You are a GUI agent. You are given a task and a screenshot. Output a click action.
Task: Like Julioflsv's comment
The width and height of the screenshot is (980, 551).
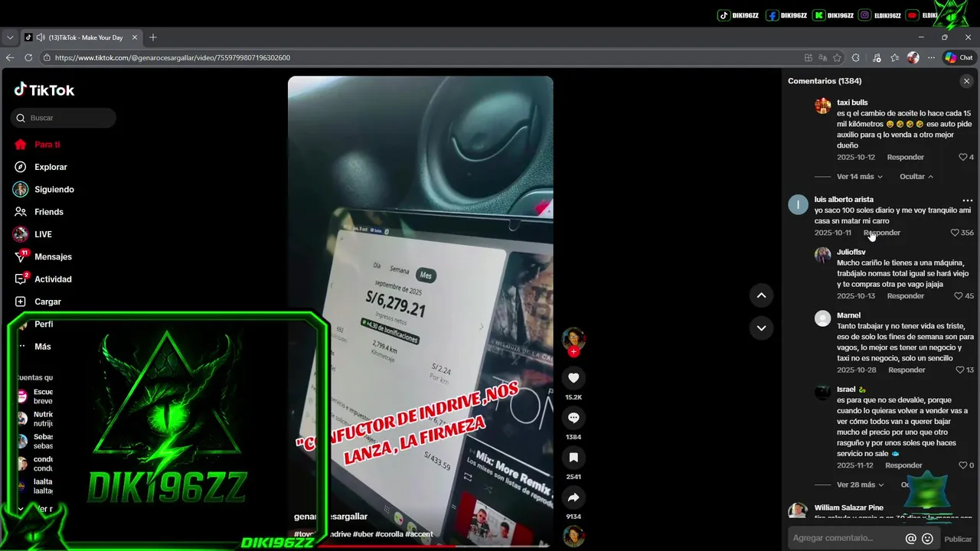(x=958, y=295)
